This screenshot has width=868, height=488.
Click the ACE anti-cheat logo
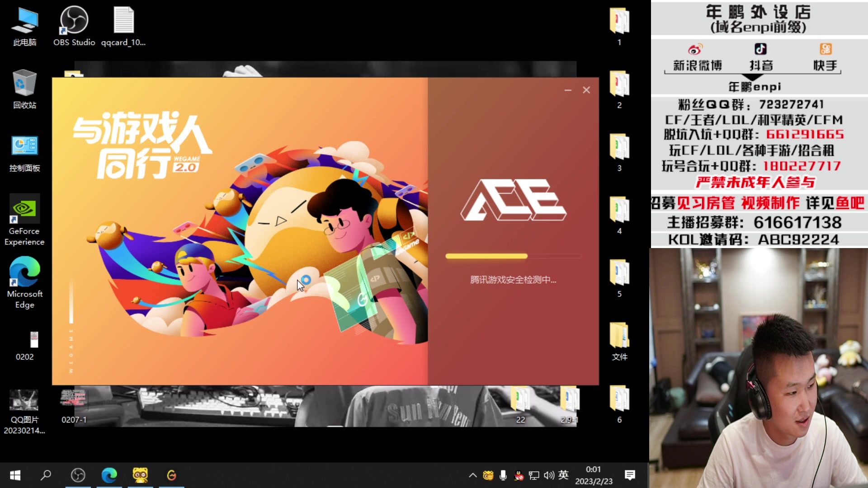pos(513,200)
